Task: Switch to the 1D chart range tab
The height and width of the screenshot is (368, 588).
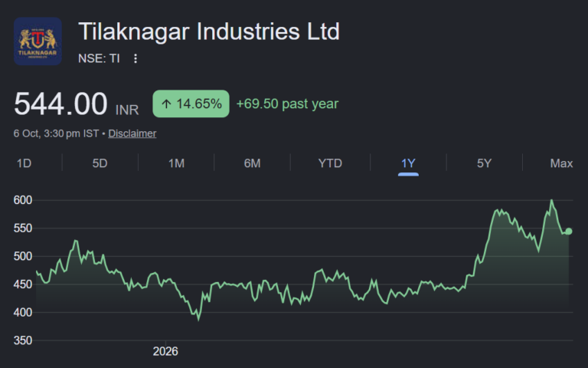Action: (24, 163)
